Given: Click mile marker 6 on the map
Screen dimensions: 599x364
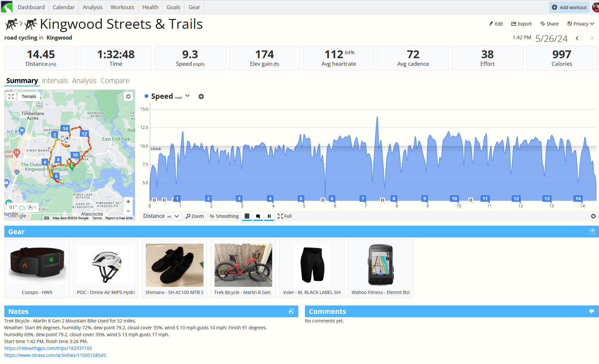Looking at the screenshot, I should pyautogui.click(x=56, y=176).
